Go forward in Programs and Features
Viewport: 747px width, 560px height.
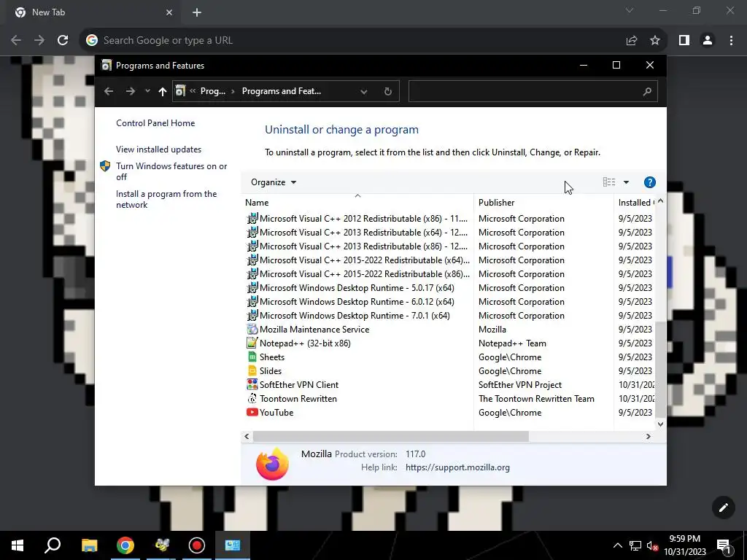pyautogui.click(x=130, y=91)
